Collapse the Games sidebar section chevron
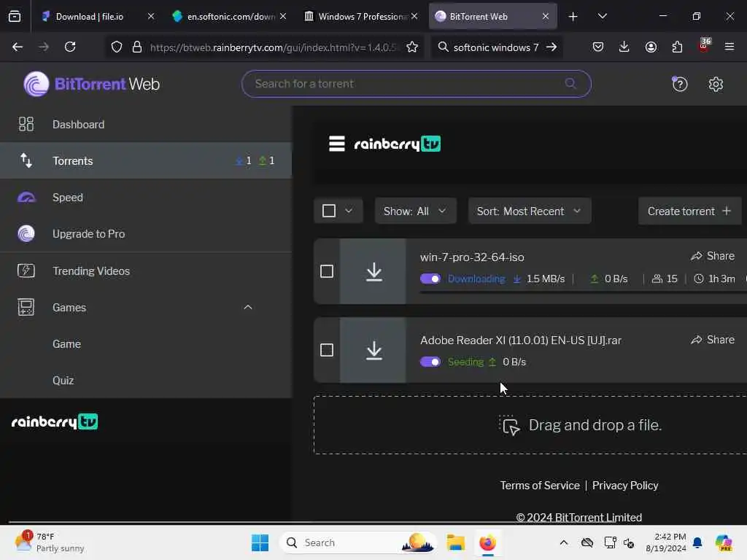 (248, 308)
